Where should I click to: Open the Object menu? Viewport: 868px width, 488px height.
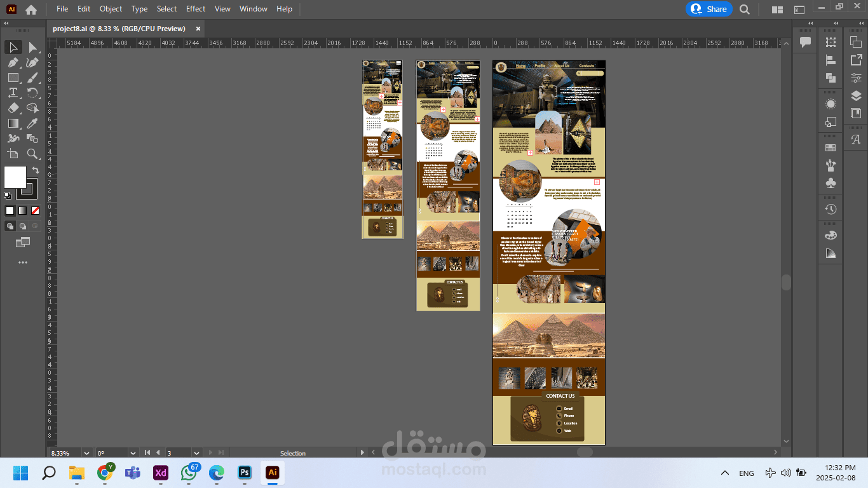111,9
